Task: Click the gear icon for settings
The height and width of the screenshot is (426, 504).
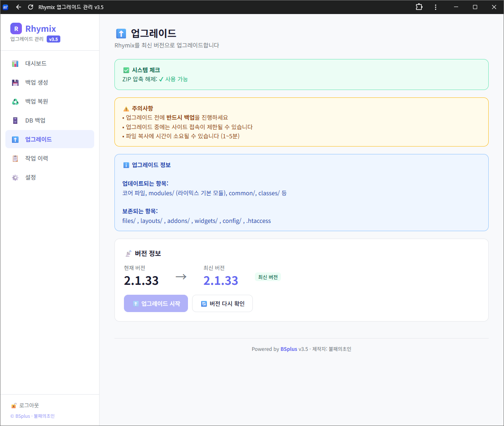Action: click(x=15, y=177)
